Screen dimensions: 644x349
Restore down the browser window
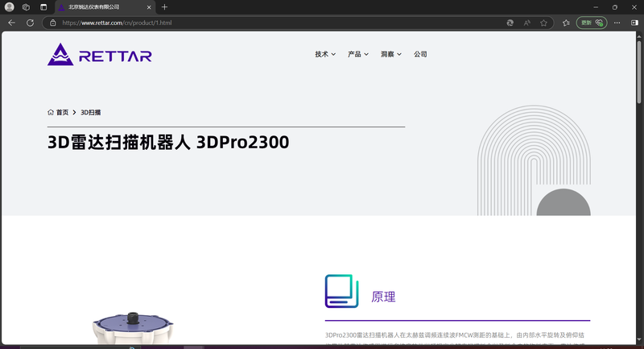(615, 7)
